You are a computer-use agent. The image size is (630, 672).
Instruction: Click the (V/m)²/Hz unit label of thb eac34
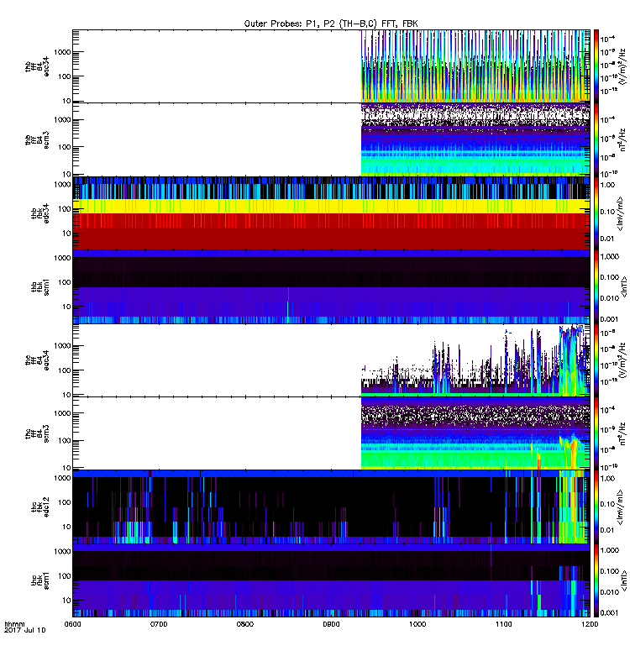click(622, 66)
